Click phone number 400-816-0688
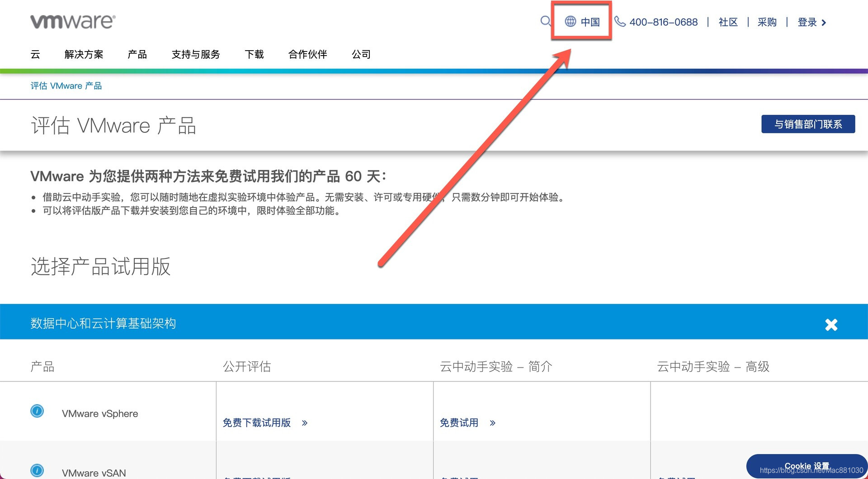868x479 pixels. (x=664, y=22)
